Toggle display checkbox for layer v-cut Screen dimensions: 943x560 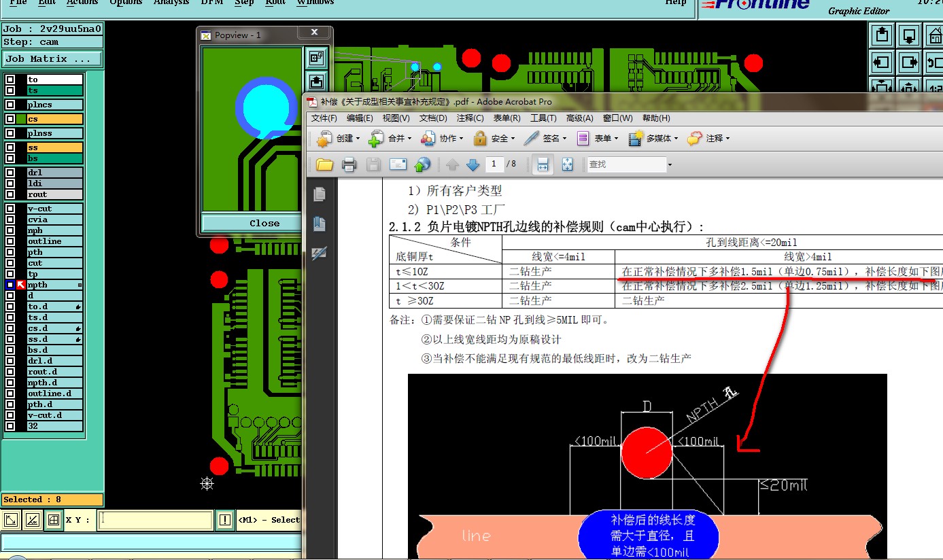pos(10,209)
